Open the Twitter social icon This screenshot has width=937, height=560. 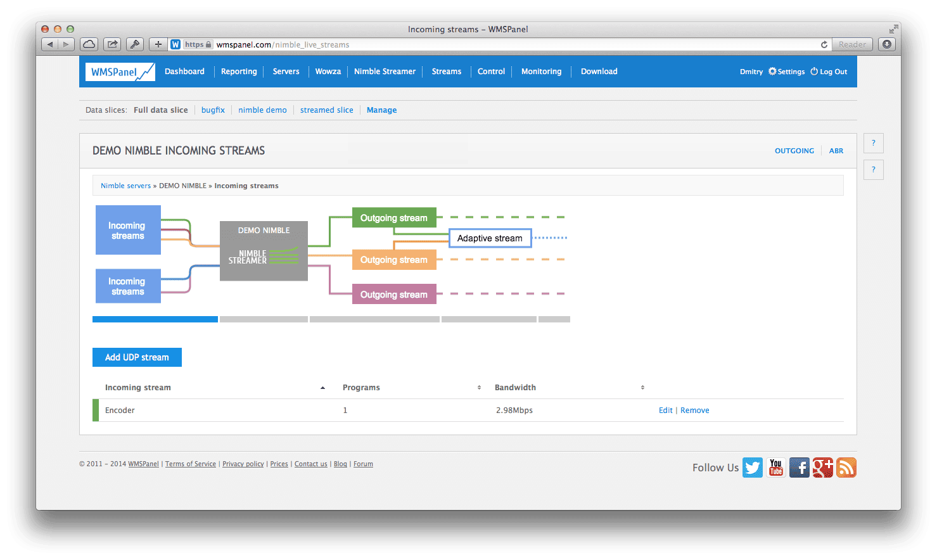753,468
